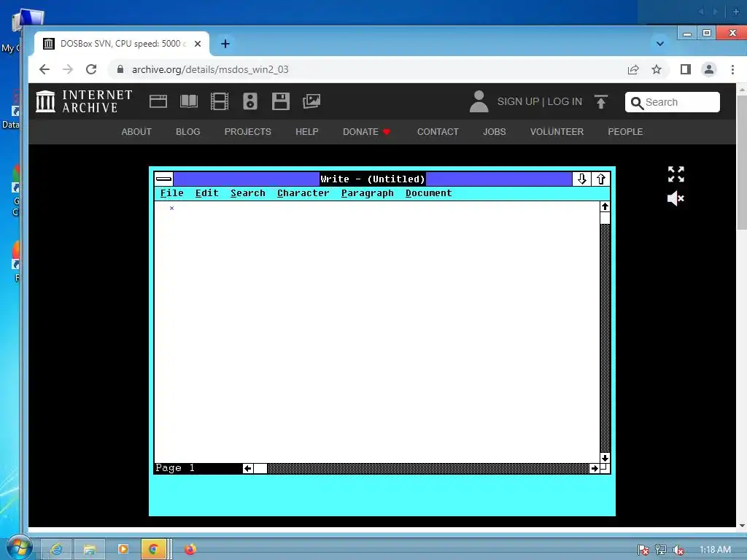Open the Images icon
Image resolution: width=747 pixels, height=560 pixels.
[311, 101]
